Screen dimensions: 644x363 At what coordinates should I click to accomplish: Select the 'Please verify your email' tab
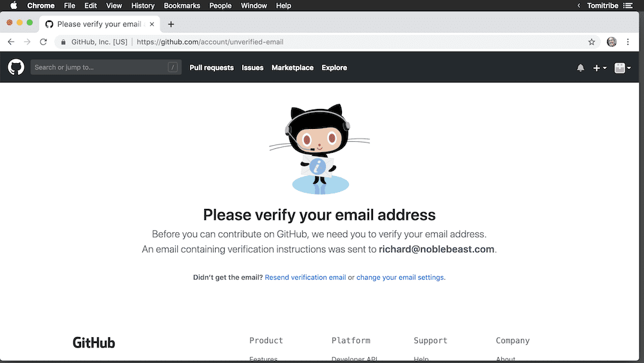point(99,25)
